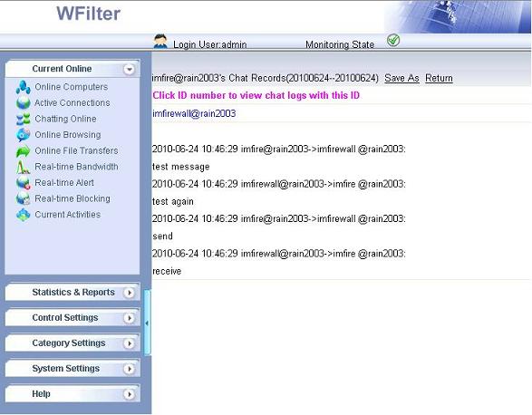
Task: Open the Online Browsing icon
Action: pos(23,135)
